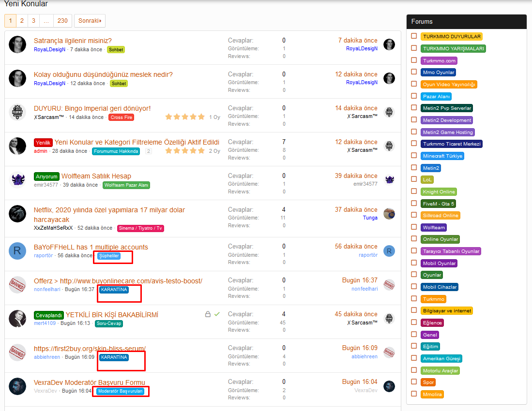The image size is (532, 411).
Task: Click star rating of DUYURU Bingo Imperial thread
Action: (185, 117)
